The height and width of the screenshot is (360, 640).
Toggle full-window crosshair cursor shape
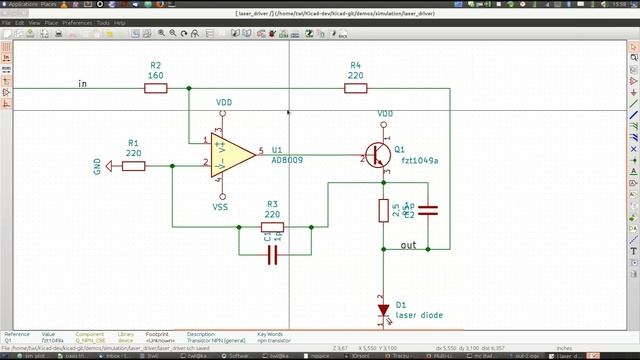click(6, 81)
